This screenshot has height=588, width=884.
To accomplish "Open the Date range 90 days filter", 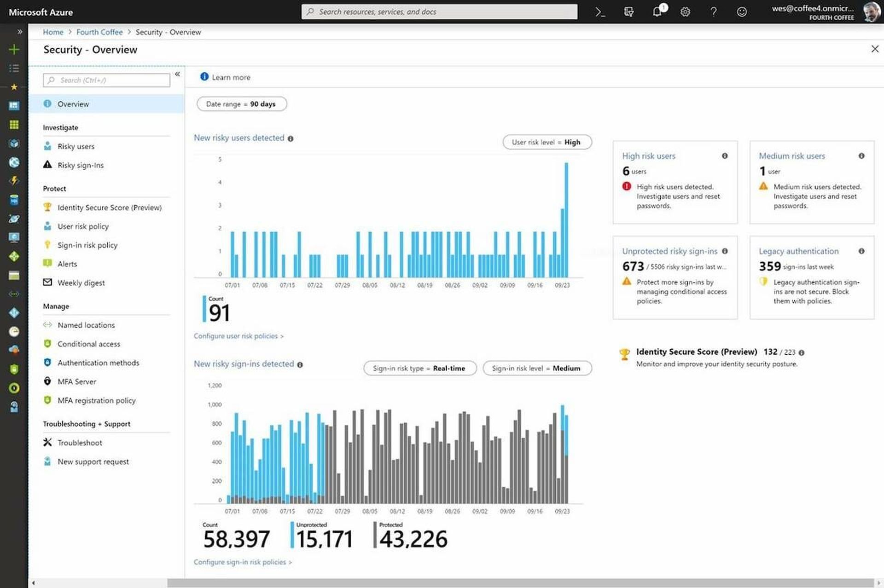I will click(x=241, y=104).
